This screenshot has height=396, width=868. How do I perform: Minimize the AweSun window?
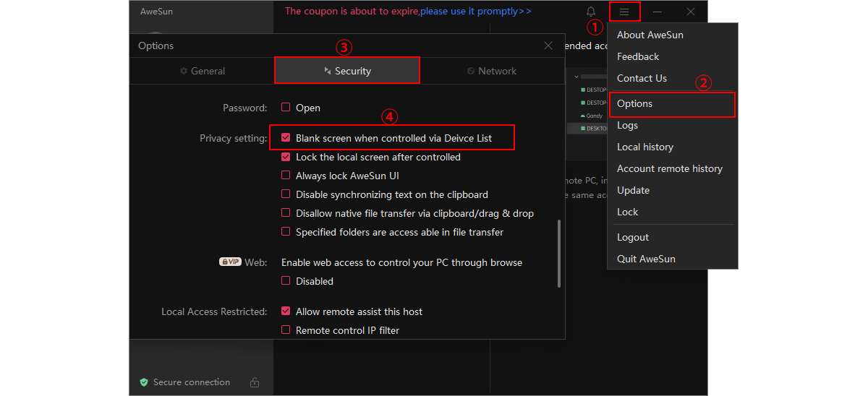click(658, 12)
